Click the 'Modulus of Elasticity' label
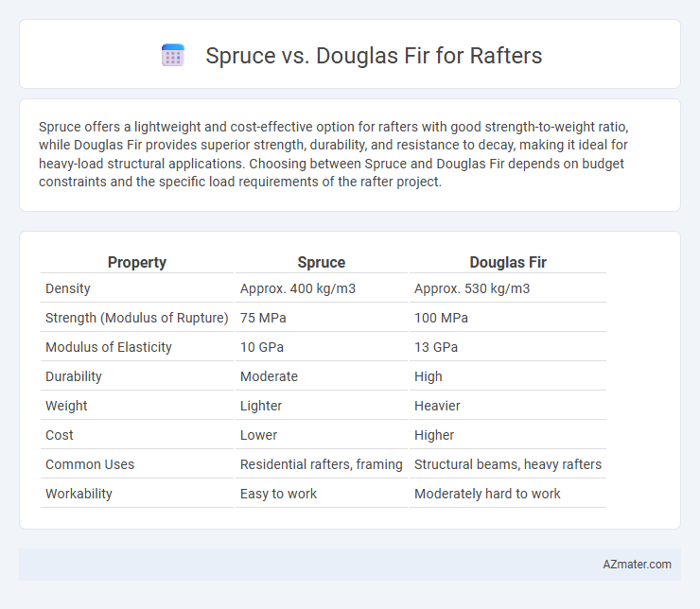Screen dimensions: 700x609 pyautogui.click(x=109, y=347)
